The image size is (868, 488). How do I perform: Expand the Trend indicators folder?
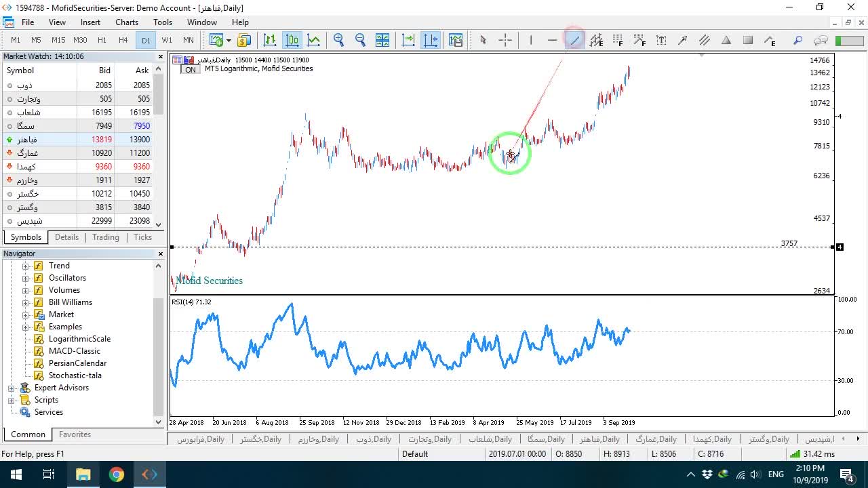tap(26, 266)
